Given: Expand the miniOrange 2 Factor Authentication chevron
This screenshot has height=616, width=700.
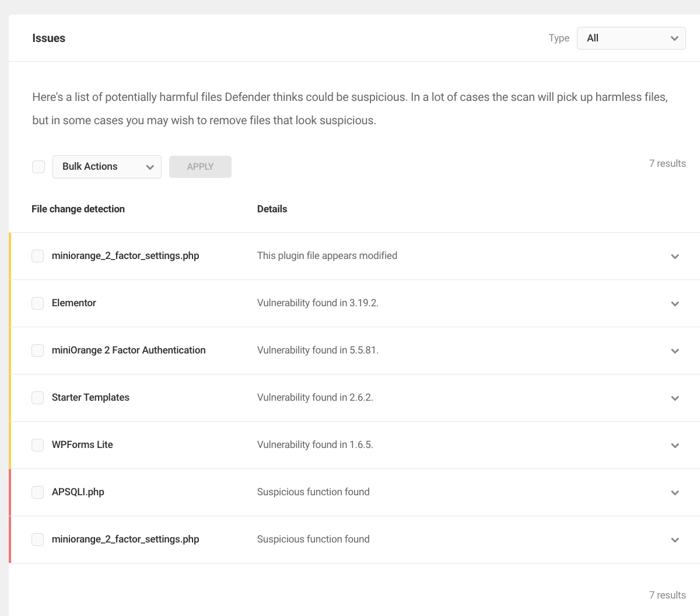Looking at the screenshot, I should 675,351.
